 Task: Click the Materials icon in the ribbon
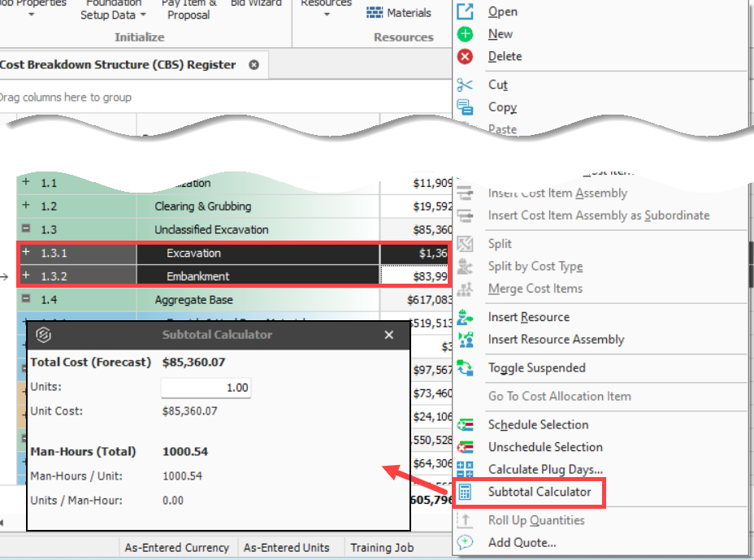click(375, 12)
